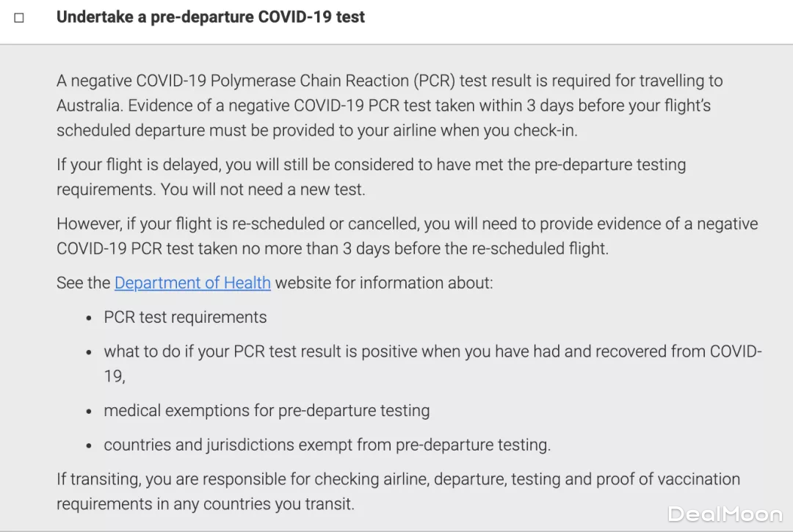This screenshot has width=793, height=532.
Task: Click the bullet dot beside "PCR test requirements"
Action: pyautogui.click(x=89, y=319)
